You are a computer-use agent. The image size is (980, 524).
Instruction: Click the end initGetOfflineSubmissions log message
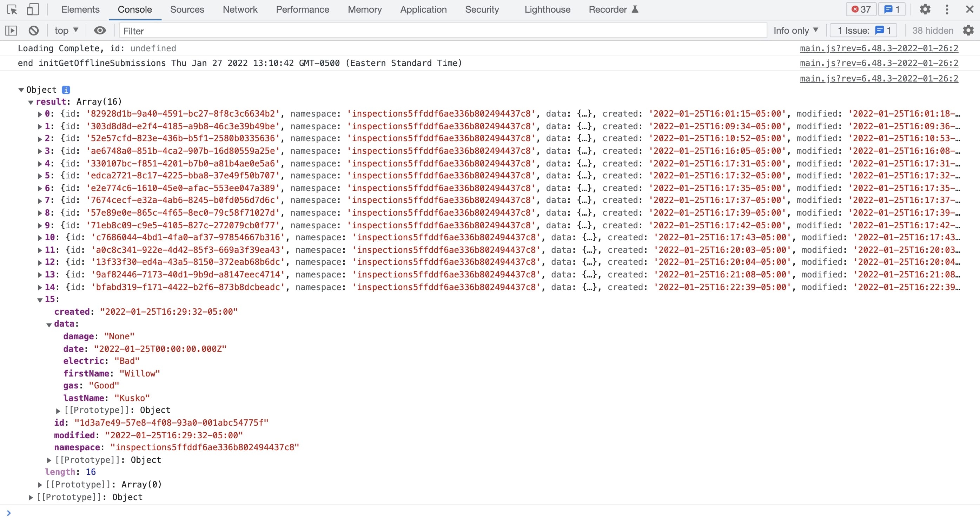(240, 63)
